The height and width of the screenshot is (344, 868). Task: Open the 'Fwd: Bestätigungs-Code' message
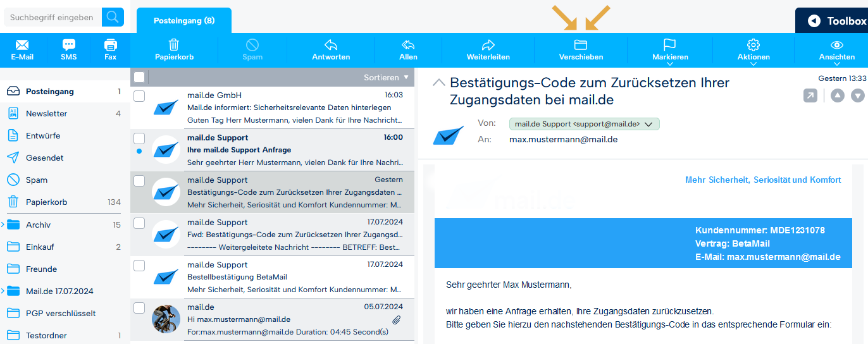click(x=273, y=235)
